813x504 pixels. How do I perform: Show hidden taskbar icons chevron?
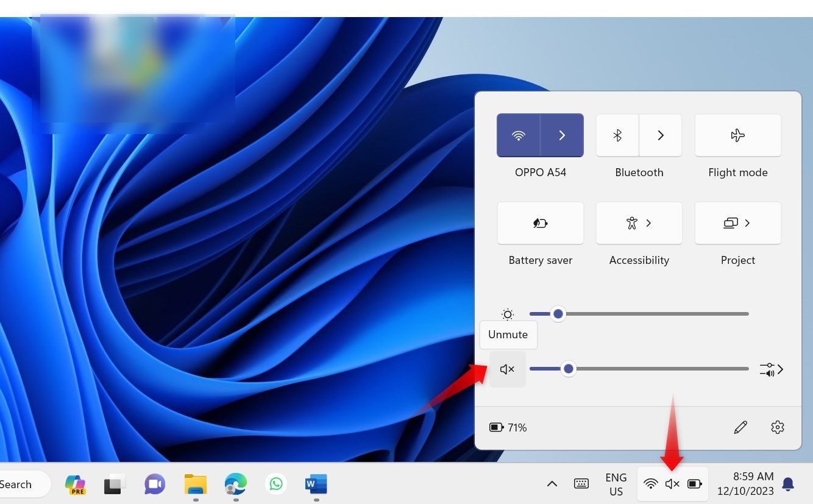(552, 483)
